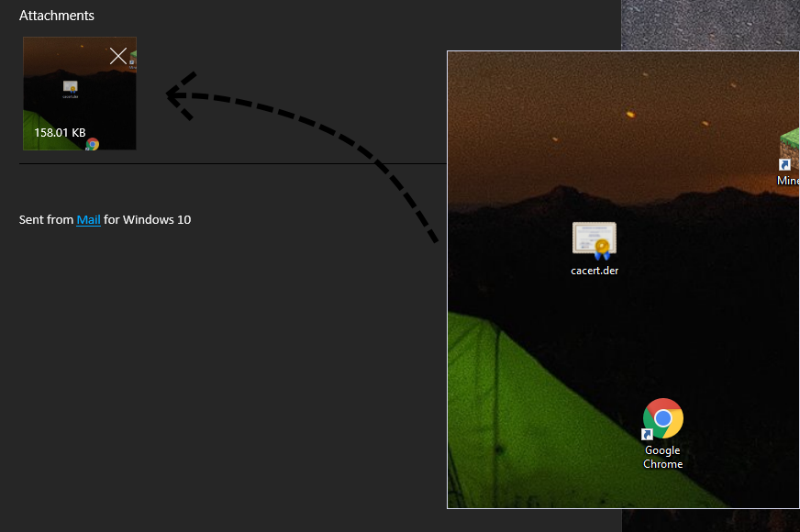Click the tiny Minecraft icon in thumbnail corner
The image size is (800, 532).
click(133, 59)
